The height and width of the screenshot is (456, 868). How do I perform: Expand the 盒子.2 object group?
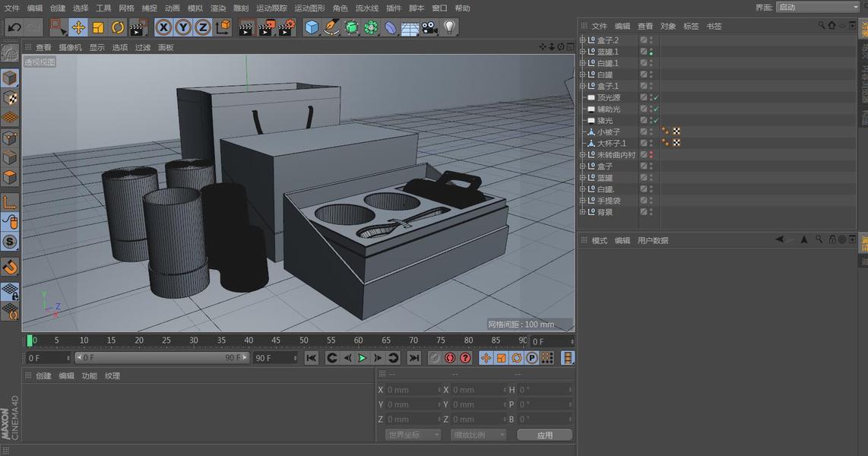click(582, 40)
